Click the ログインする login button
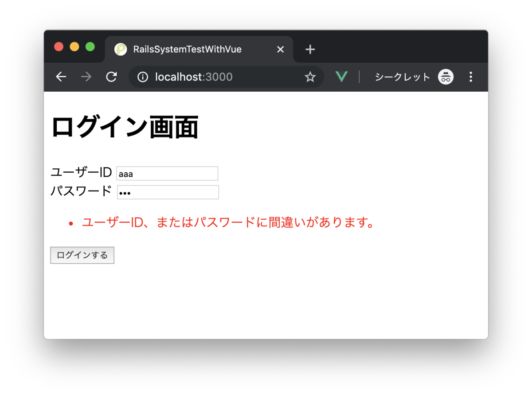This screenshot has height=397, width=532. pos(82,255)
